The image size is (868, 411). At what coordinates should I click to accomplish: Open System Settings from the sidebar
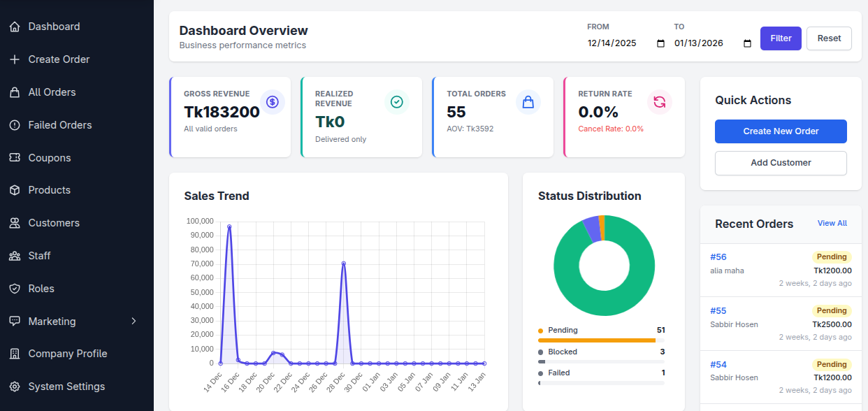pyautogui.click(x=14, y=386)
